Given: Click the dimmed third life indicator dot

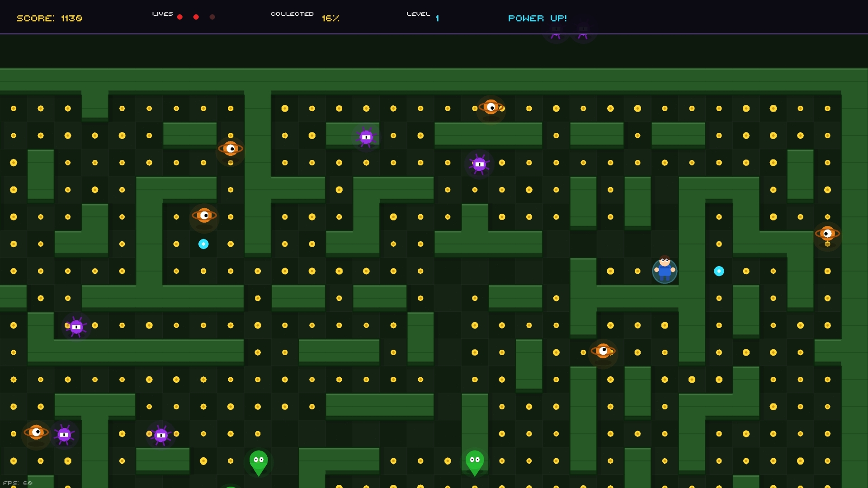Looking at the screenshot, I should click(x=212, y=17).
